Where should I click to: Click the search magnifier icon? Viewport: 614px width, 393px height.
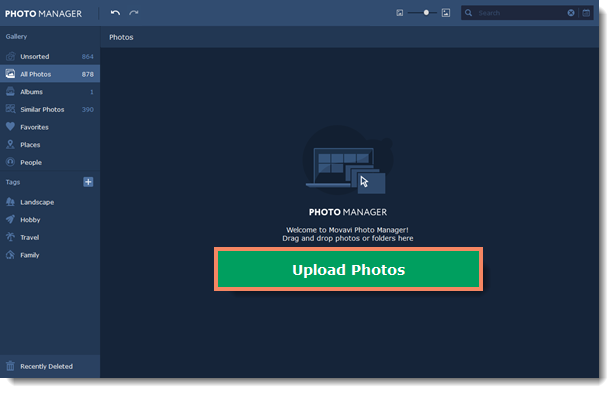coord(468,13)
